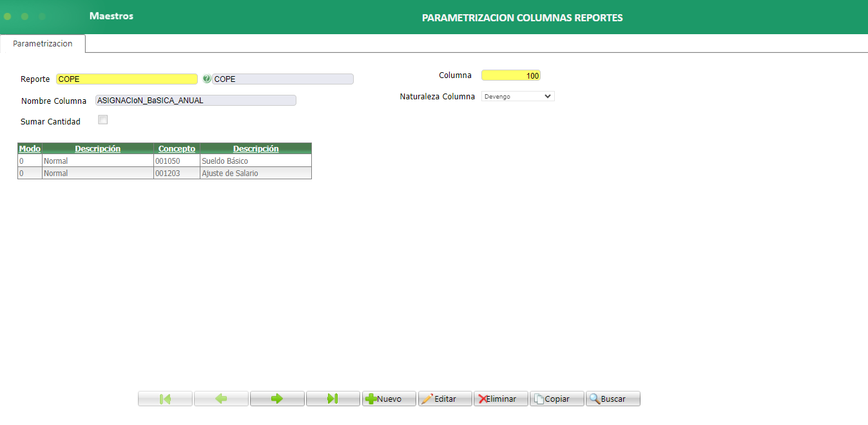
Task: Click the green help icon beside Reporte
Action: (x=207, y=79)
